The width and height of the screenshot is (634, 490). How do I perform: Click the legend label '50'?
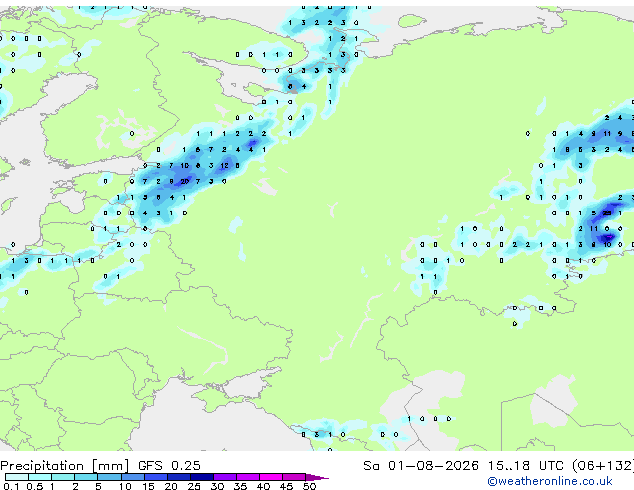pyautogui.click(x=309, y=486)
